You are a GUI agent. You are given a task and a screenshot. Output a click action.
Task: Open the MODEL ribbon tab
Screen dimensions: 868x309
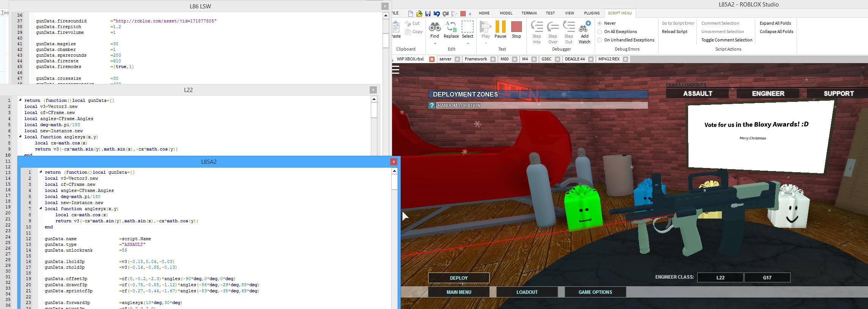pos(506,13)
